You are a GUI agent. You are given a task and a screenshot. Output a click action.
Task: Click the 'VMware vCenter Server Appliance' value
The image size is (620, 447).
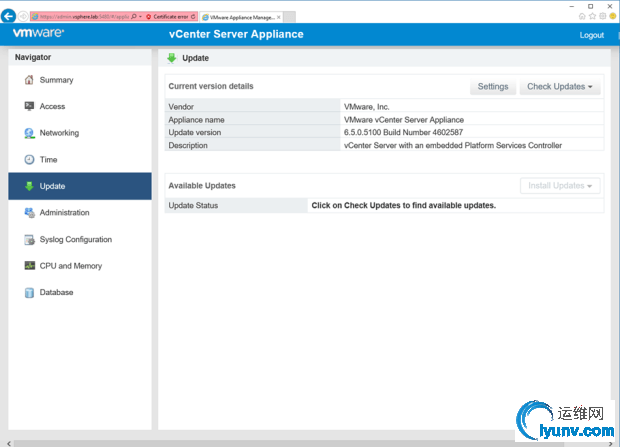click(x=404, y=119)
